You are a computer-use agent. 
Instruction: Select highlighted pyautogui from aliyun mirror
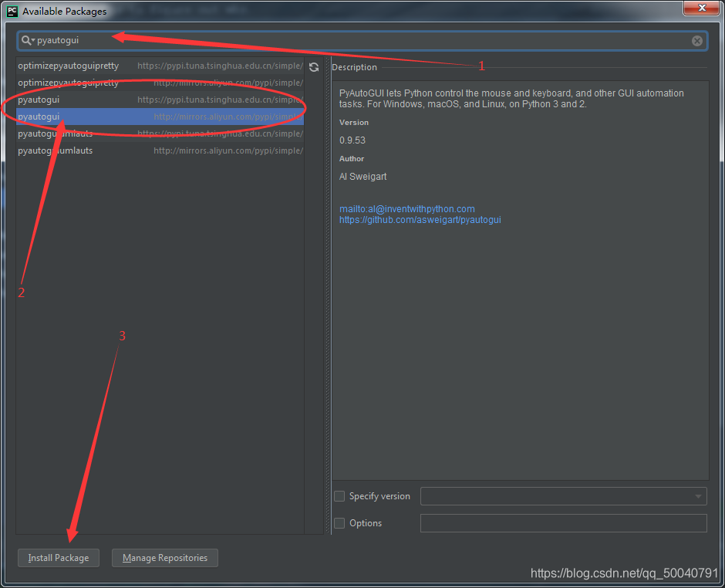point(160,117)
